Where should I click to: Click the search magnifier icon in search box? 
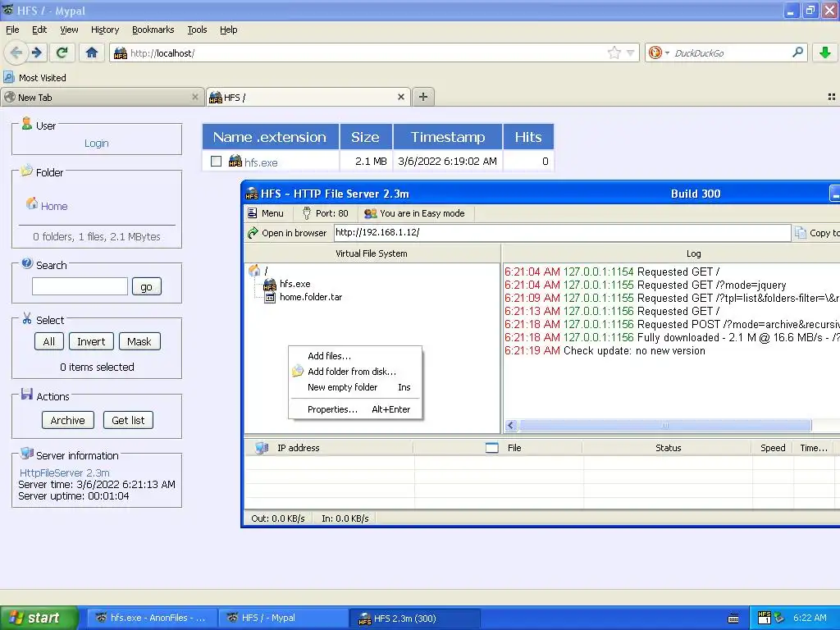coord(797,52)
